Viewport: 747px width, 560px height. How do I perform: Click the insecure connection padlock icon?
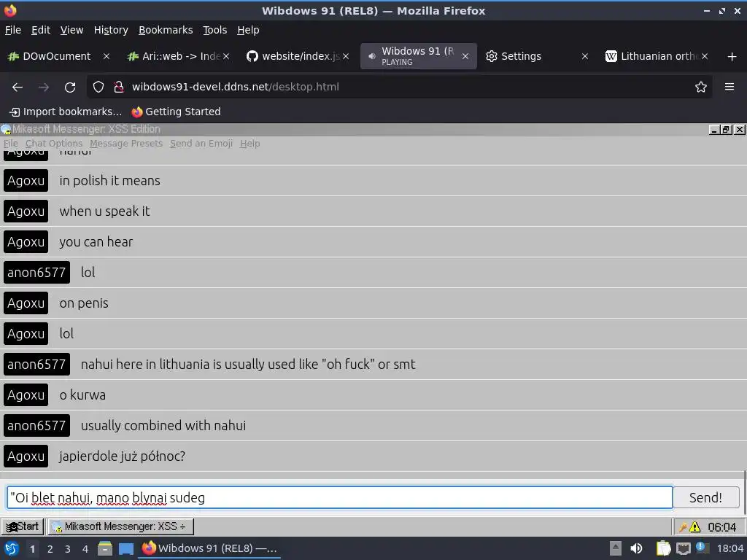coord(119,87)
